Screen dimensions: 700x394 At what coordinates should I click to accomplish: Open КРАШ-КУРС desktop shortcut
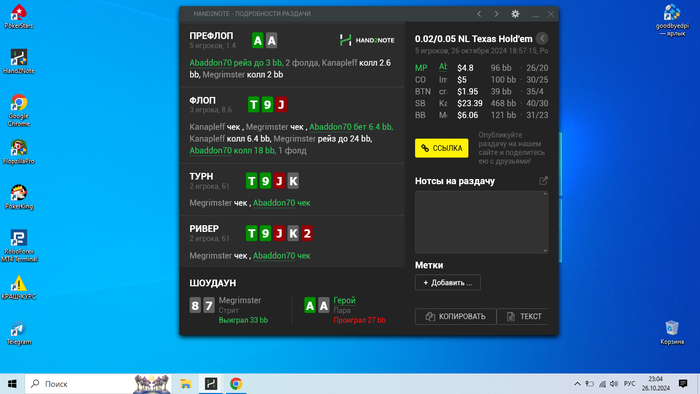tap(19, 287)
